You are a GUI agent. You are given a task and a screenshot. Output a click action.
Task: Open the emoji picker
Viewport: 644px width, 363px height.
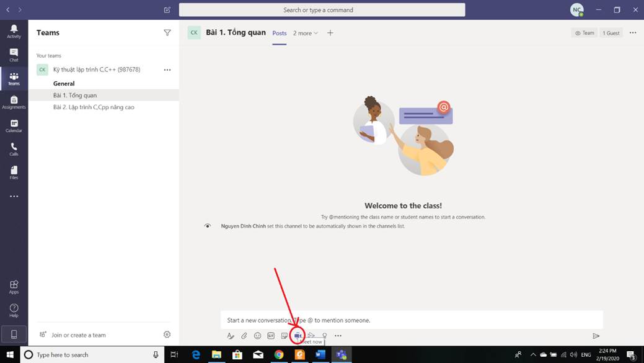(x=258, y=336)
